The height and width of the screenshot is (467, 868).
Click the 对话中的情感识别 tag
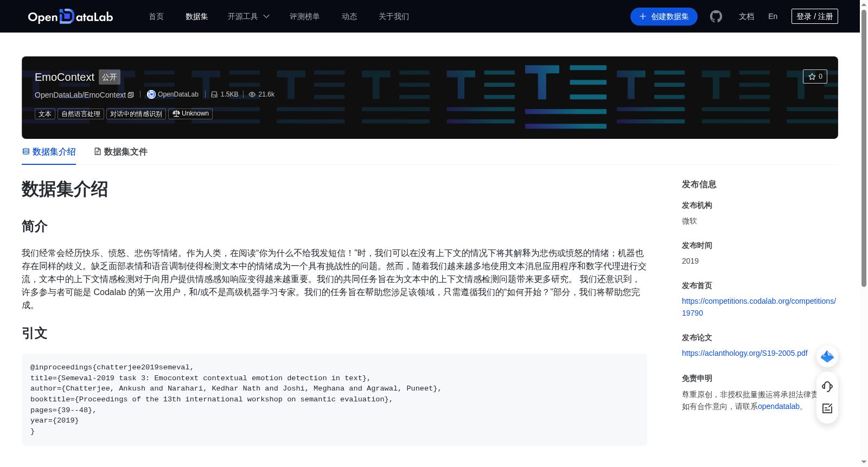136,114
